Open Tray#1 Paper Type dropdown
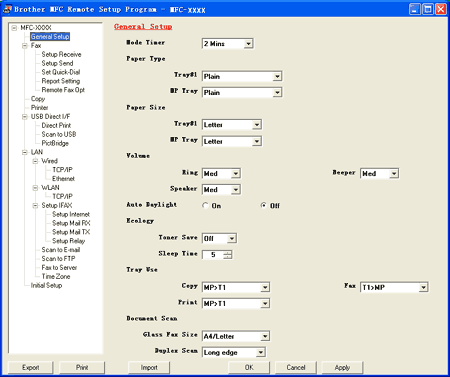This screenshot has width=450, height=377. tap(277, 76)
